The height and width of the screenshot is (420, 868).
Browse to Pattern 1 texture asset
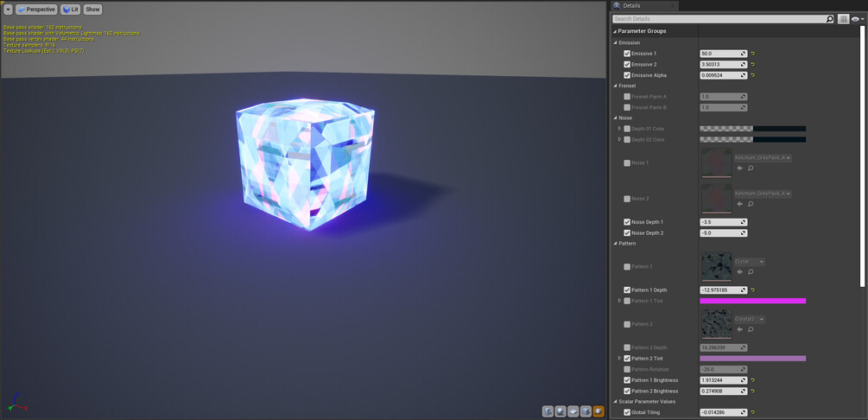[x=751, y=271]
